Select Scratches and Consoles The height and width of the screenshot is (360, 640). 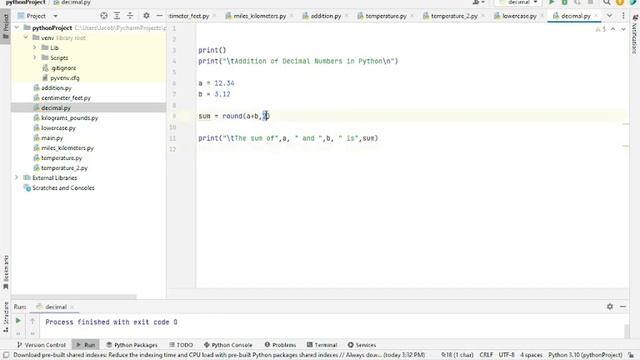click(59, 188)
